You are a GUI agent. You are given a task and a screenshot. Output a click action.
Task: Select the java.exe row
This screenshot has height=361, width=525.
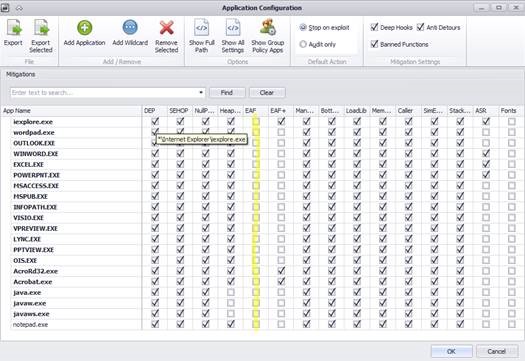267,292
